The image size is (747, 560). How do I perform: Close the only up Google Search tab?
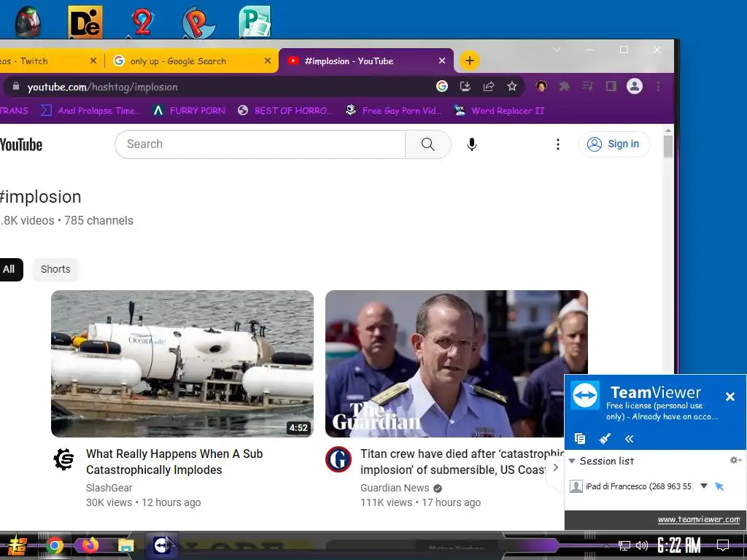point(268,61)
